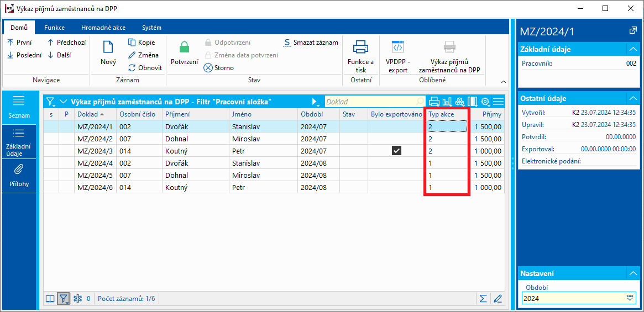The height and width of the screenshot is (312, 644).
Task: Refresh the list with Obnovit
Action: [145, 68]
